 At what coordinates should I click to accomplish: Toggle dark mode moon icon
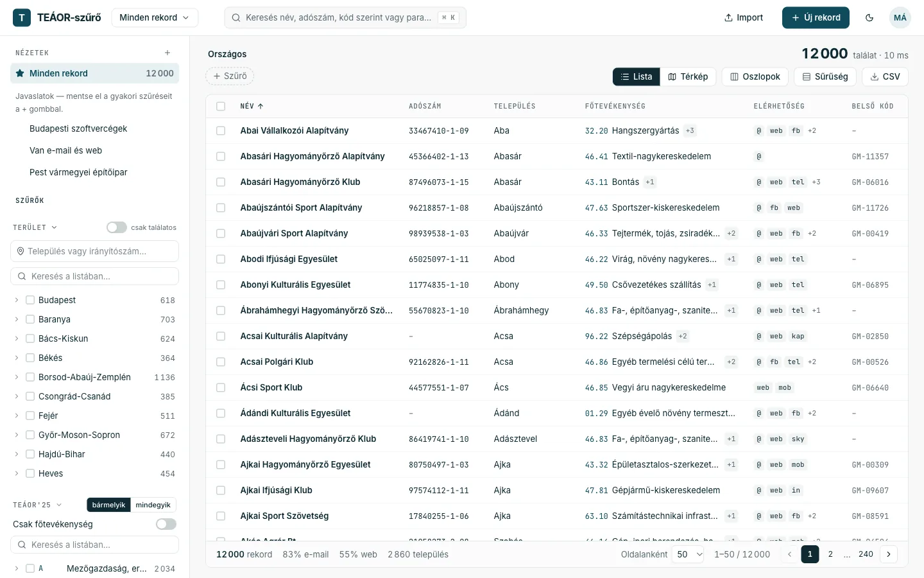[869, 17]
